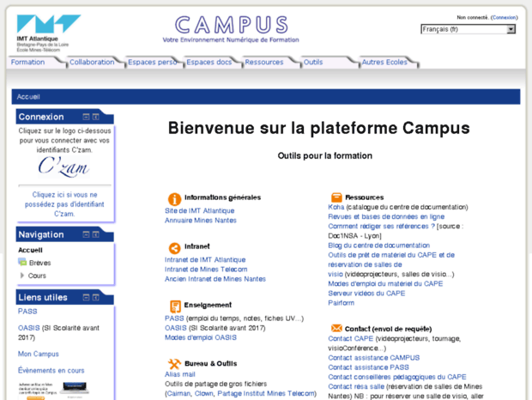This screenshot has width=532, height=400.
Task: Open Contact résa salle link
Action: 356,386
